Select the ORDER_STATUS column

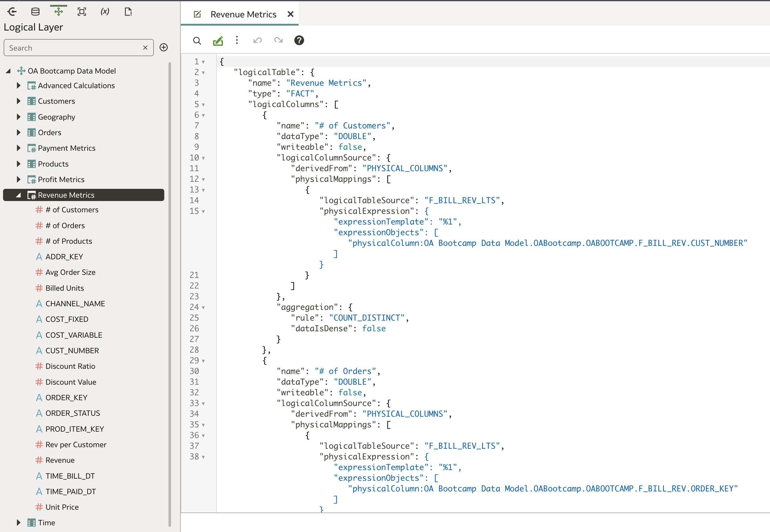tap(73, 413)
